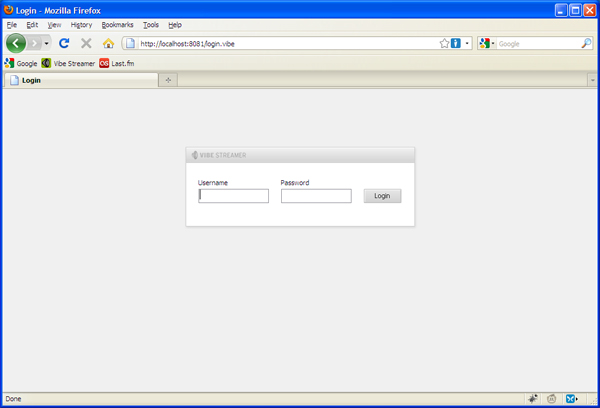
Task: Reload the page with the Refresh icon
Action: tap(64, 43)
